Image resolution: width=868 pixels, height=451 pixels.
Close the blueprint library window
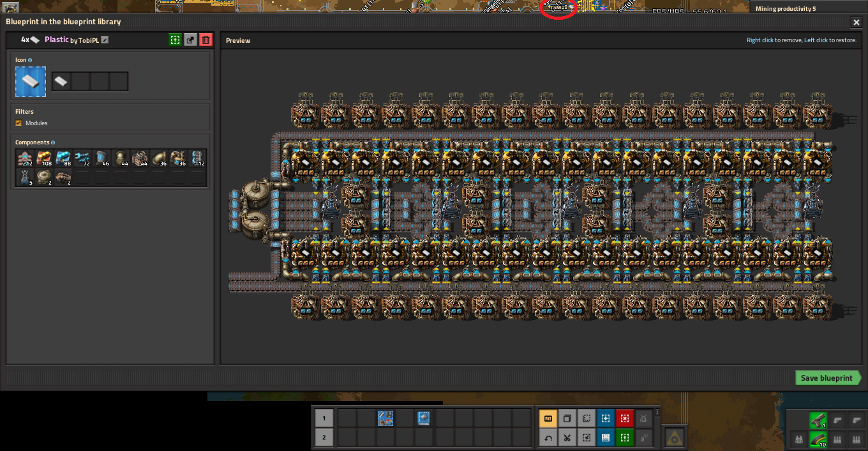pyautogui.click(x=857, y=22)
